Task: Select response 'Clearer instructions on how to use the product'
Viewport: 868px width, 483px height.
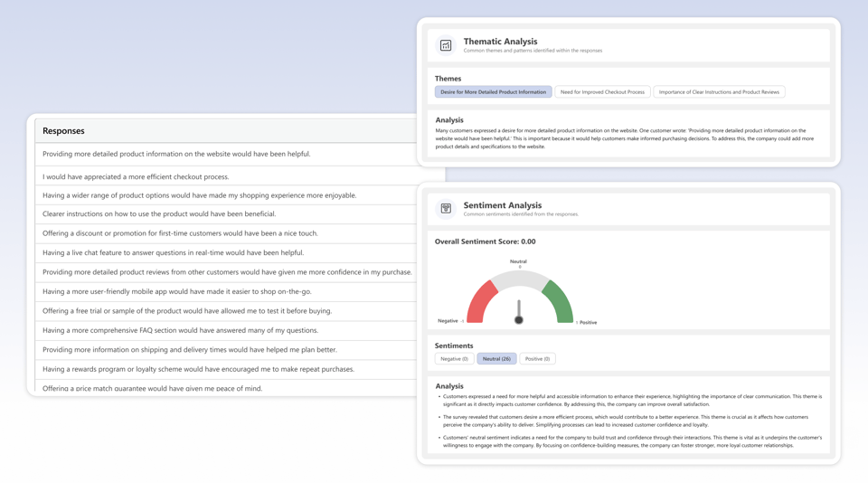Action: click(226, 213)
